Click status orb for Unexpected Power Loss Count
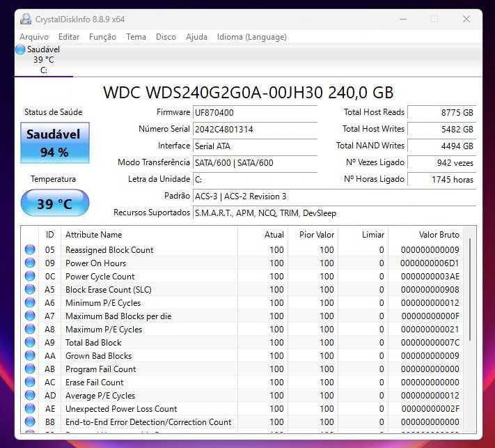This screenshot has height=448, width=495. 30,409
